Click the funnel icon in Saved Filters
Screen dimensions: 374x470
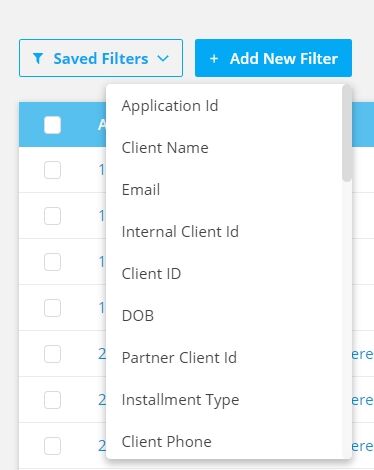(x=38, y=58)
